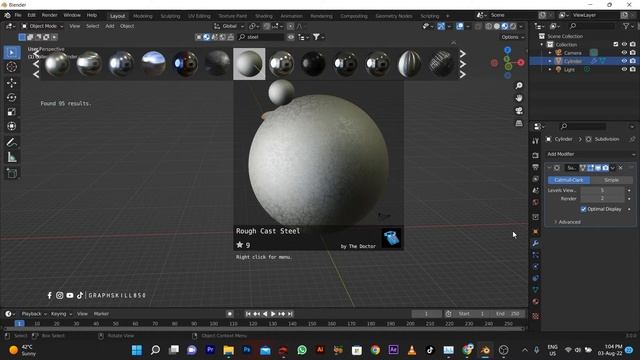640x360 pixels.
Task: Open Chrome from the Windows taskbar
Action: (375, 350)
